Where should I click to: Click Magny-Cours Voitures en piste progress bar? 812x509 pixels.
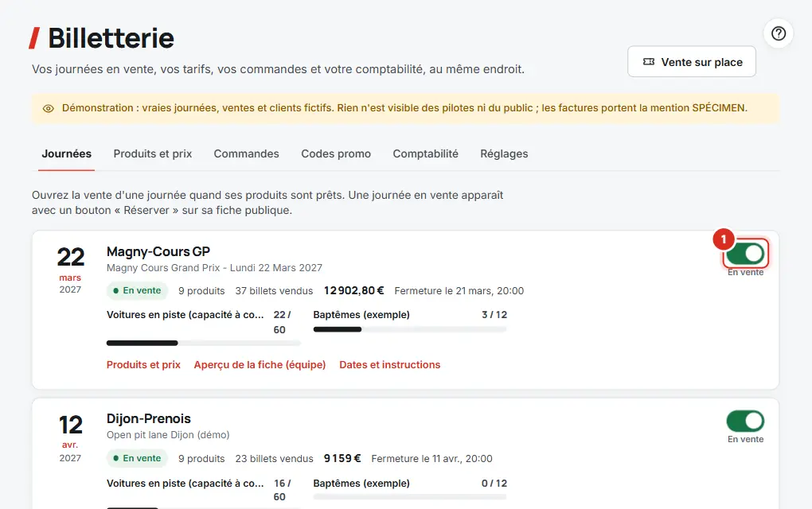click(204, 343)
